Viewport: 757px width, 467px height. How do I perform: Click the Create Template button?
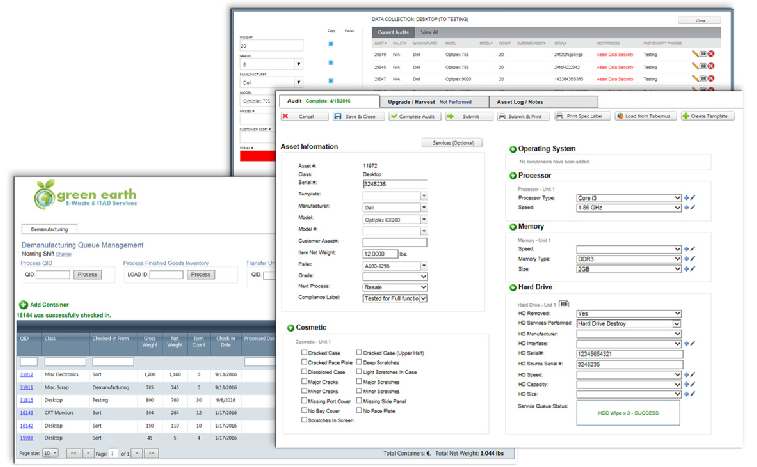(708, 116)
